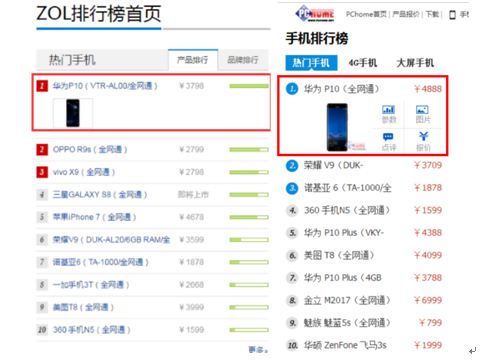Select the 4G手机 tab
Screen dimensions: 492x362
(363, 63)
